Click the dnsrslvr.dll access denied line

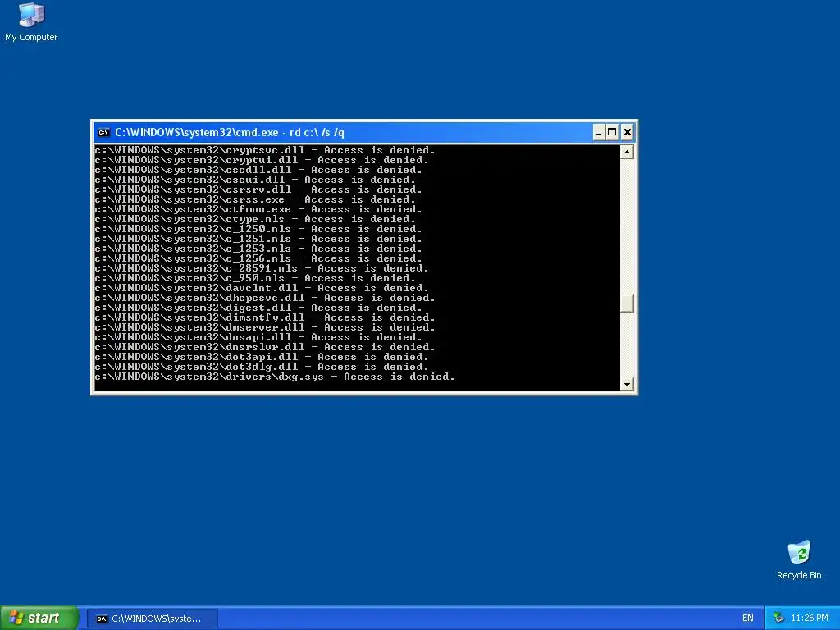click(x=265, y=347)
